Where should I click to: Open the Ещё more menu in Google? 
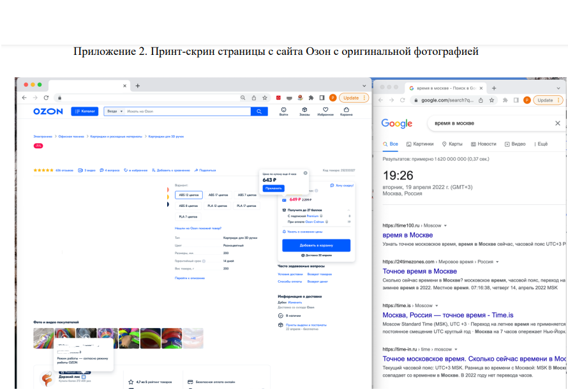541,144
